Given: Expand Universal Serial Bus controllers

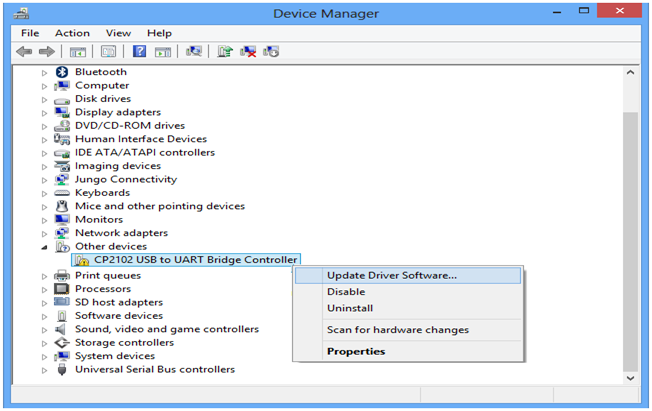Looking at the screenshot, I should click(44, 369).
